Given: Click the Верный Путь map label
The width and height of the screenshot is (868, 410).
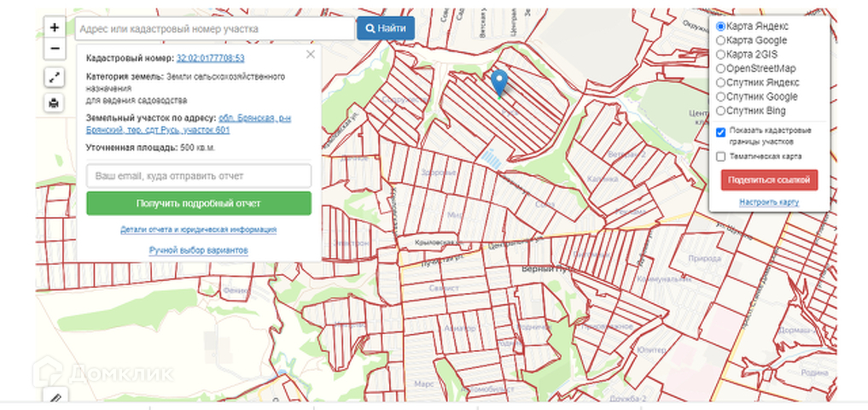Looking at the screenshot, I should (x=546, y=268).
